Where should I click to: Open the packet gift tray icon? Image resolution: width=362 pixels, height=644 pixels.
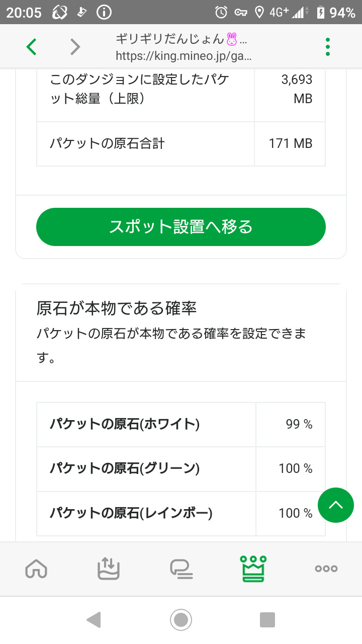[109, 569]
